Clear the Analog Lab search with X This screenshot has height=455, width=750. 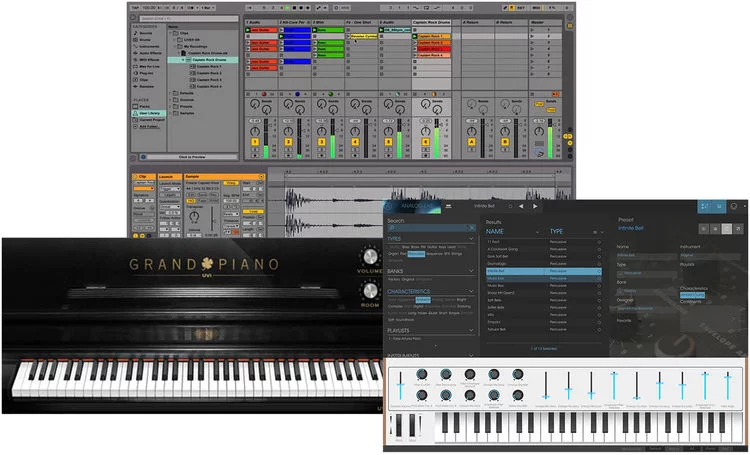[x=472, y=228]
